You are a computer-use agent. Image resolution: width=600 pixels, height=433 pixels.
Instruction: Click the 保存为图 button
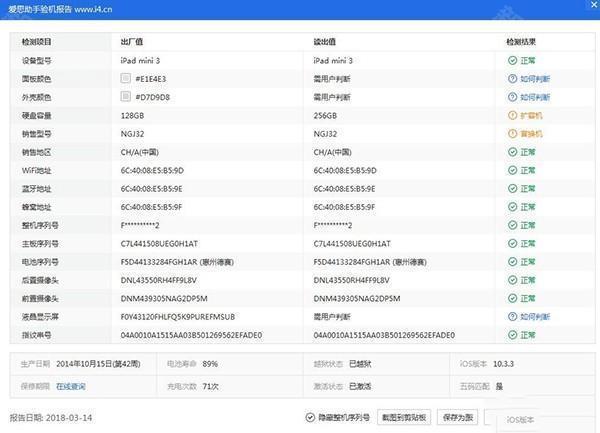pos(457,416)
